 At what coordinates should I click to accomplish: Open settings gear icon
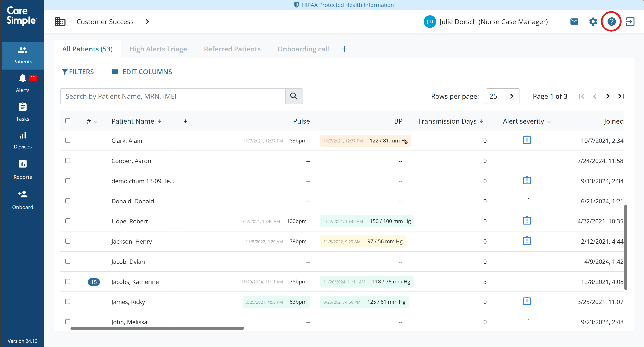click(x=593, y=22)
